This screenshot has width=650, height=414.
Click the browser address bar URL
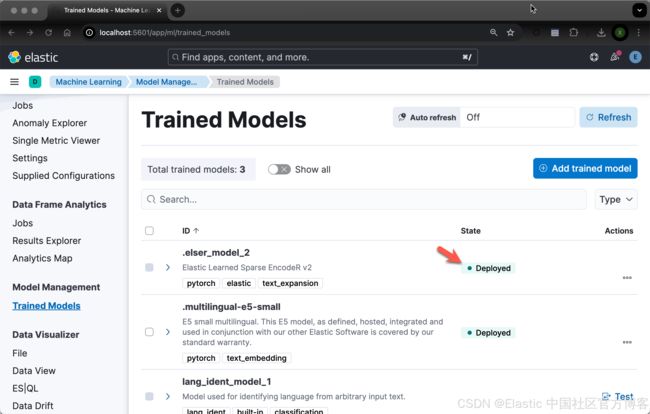click(165, 33)
